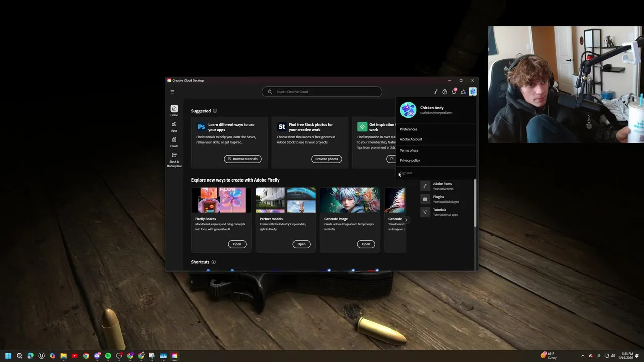The height and width of the screenshot is (362, 644).
Task: Open Stock & Marketplace in sidebar
Action: 174,160
